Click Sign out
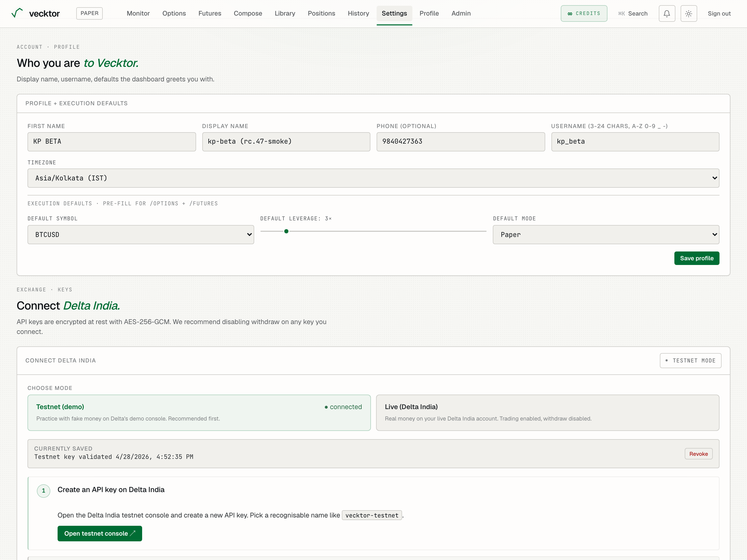The height and width of the screenshot is (560, 747). pos(719,13)
